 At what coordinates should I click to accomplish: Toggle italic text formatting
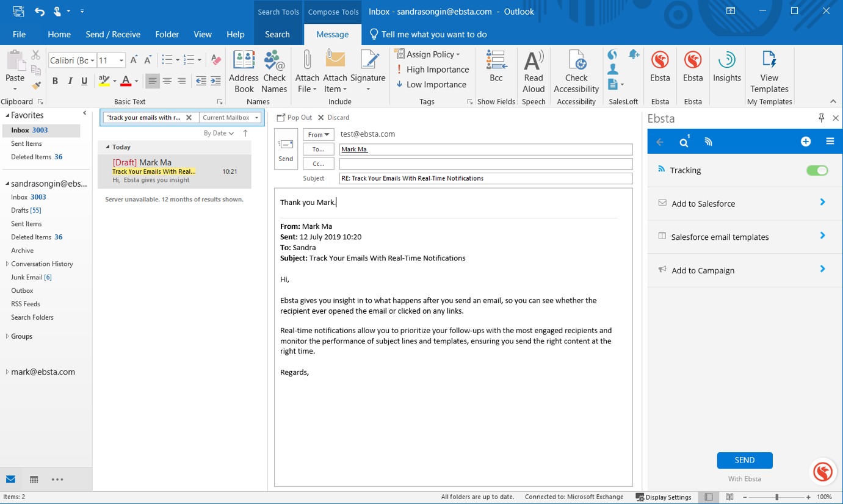[70, 81]
